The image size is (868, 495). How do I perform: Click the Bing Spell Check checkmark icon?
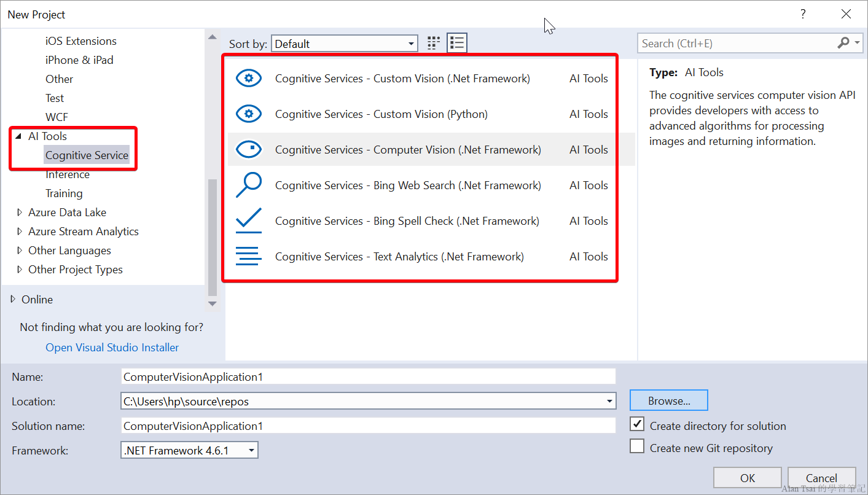(x=249, y=221)
